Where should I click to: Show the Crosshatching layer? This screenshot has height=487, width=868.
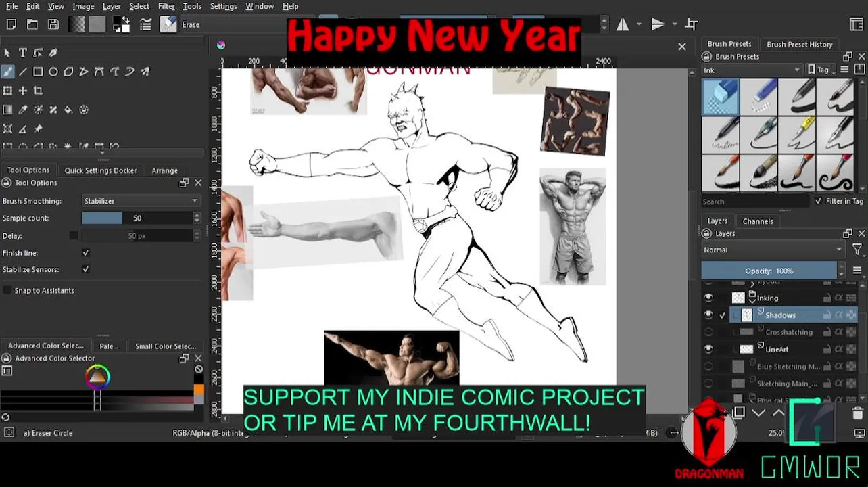click(x=708, y=332)
